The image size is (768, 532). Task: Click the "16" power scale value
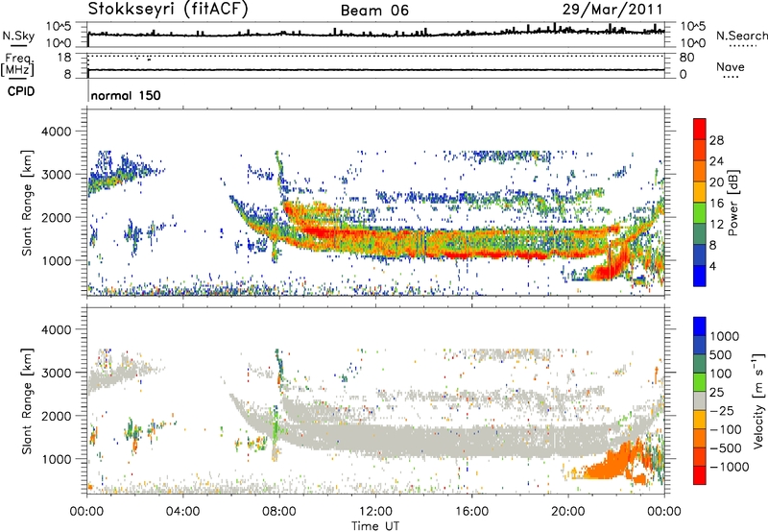(x=716, y=204)
